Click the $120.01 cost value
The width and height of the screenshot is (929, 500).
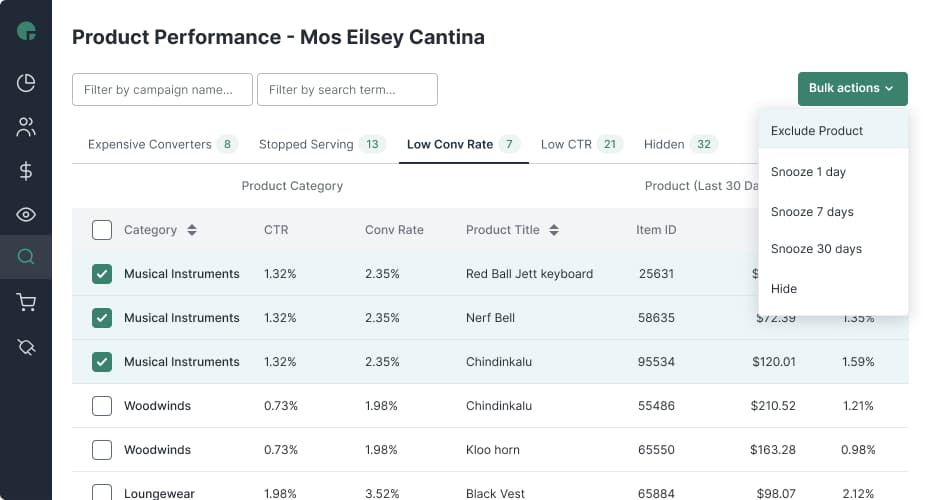(x=774, y=361)
